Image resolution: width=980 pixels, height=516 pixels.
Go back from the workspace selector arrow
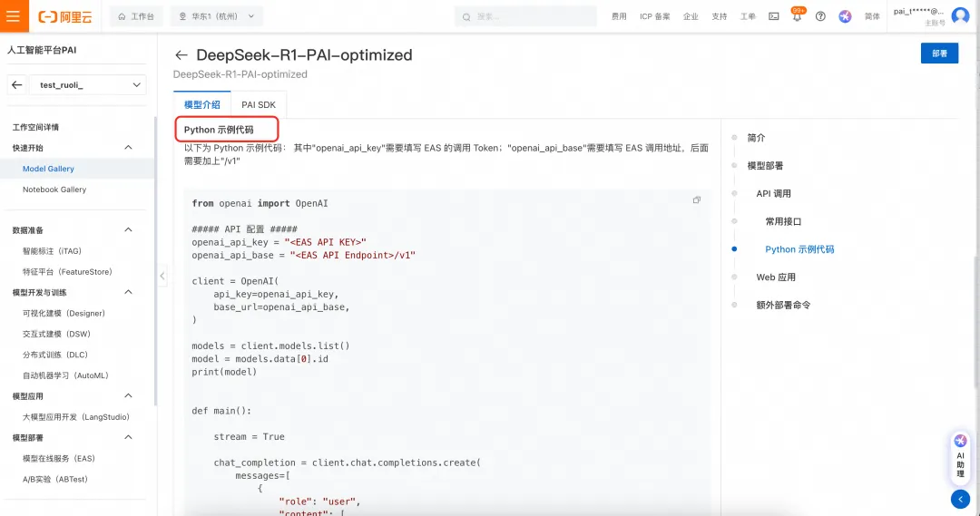click(17, 85)
